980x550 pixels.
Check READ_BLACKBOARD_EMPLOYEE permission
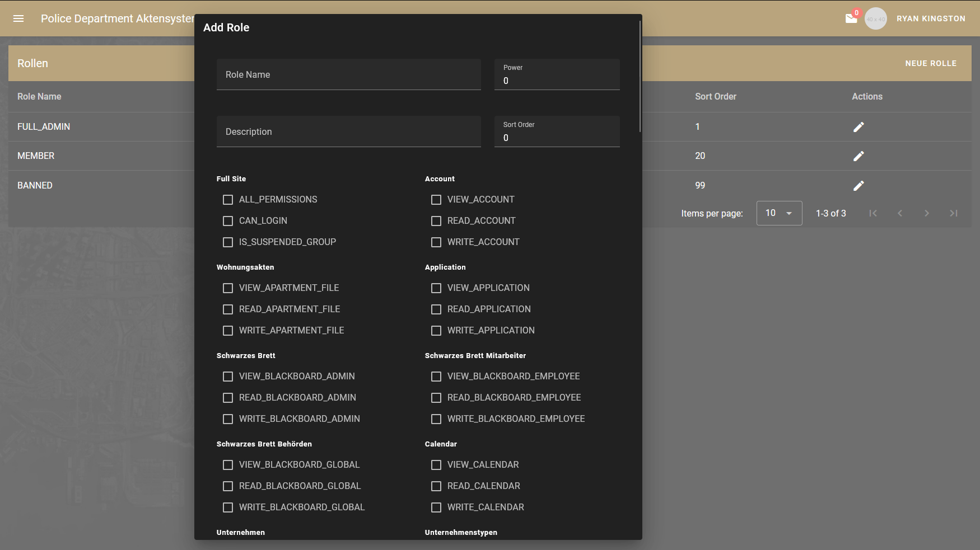click(436, 398)
